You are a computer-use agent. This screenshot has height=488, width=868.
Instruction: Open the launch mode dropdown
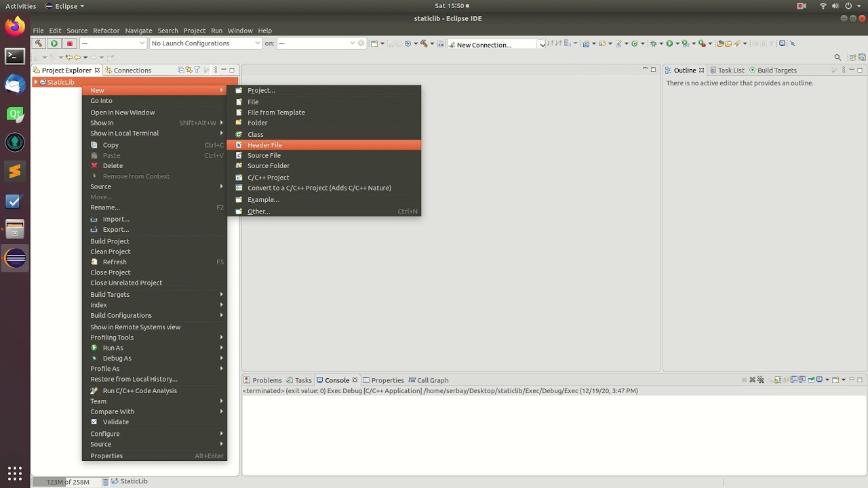point(113,43)
